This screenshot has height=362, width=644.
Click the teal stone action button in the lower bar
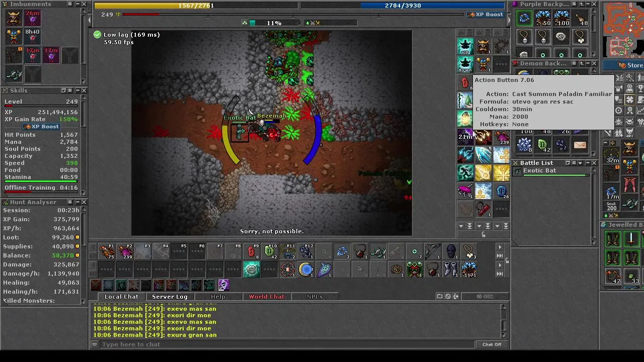click(252, 270)
